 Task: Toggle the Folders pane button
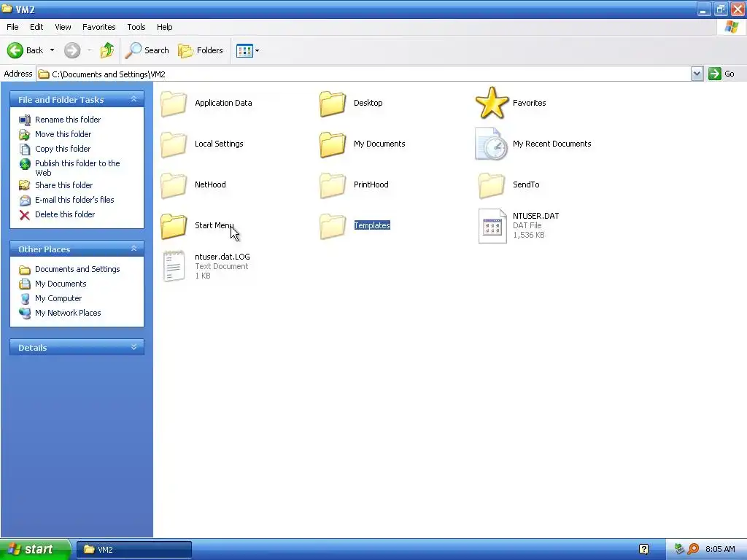click(x=201, y=50)
